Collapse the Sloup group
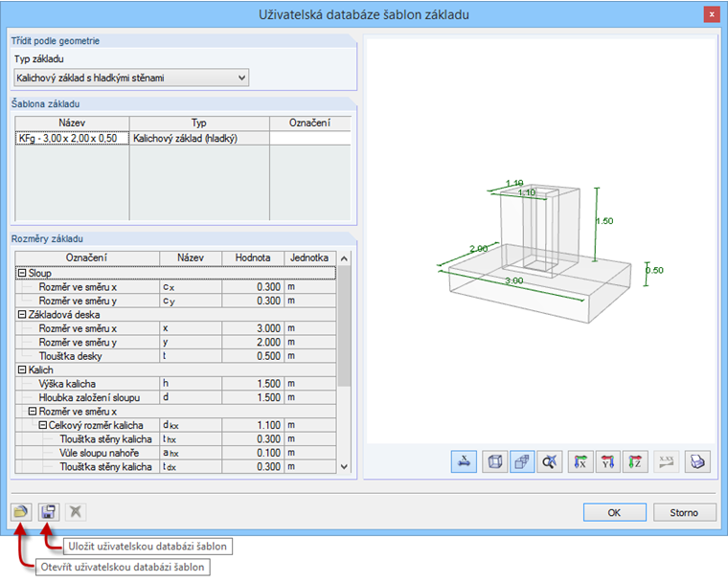The width and height of the screenshot is (728, 582). coord(22,273)
